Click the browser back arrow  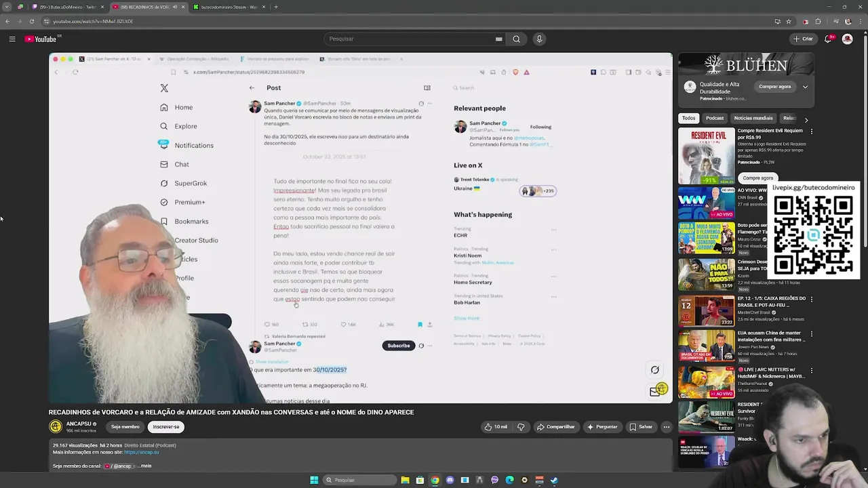[x=7, y=21]
